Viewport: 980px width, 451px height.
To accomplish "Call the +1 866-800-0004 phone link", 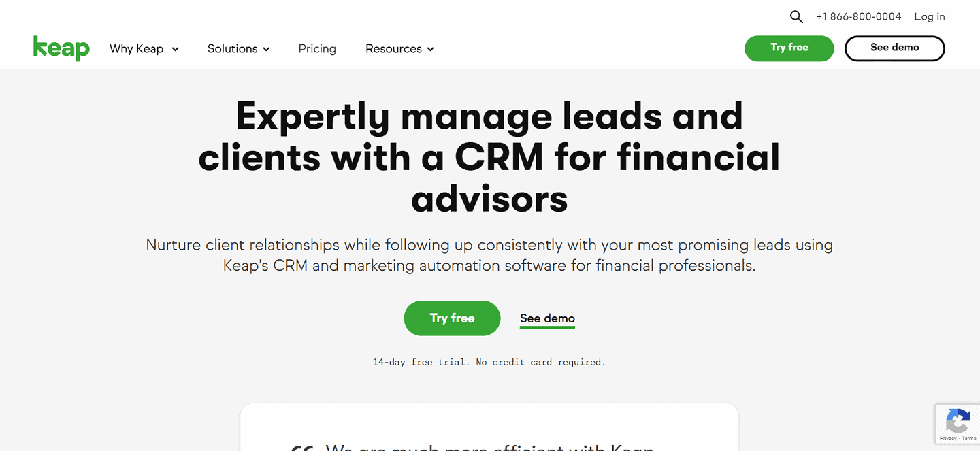I will tap(858, 16).
